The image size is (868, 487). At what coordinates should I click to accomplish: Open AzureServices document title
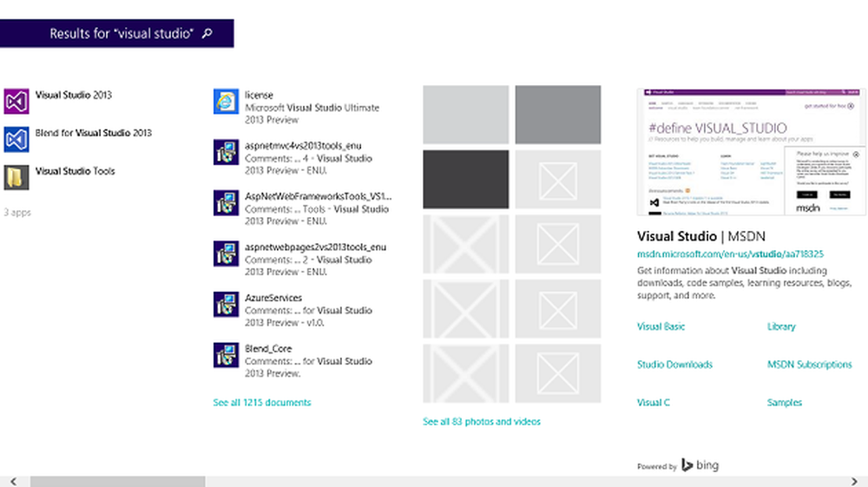(273, 298)
